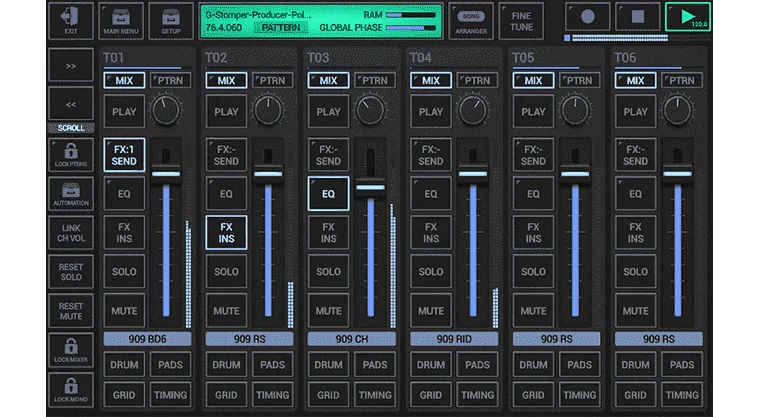
Task: Toggle Lock Patterns padlock
Action: coord(71,155)
